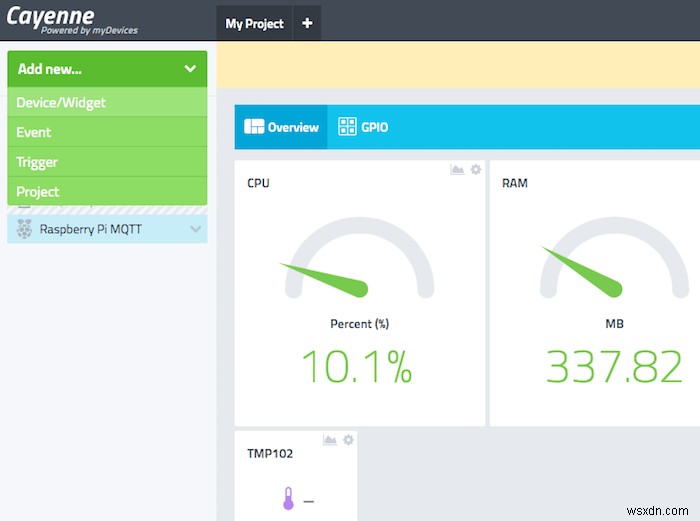Open the TMP102 widget settings gear

pyautogui.click(x=348, y=440)
